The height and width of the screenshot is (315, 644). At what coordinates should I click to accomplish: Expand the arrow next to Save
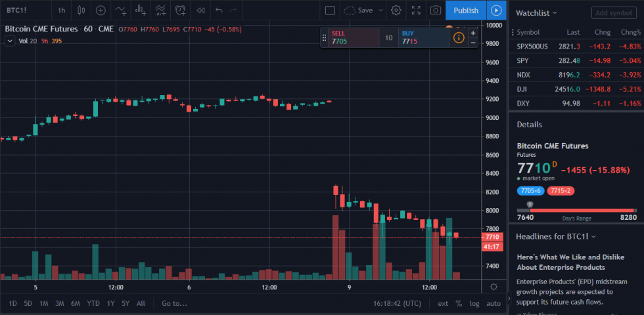click(x=380, y=10)
